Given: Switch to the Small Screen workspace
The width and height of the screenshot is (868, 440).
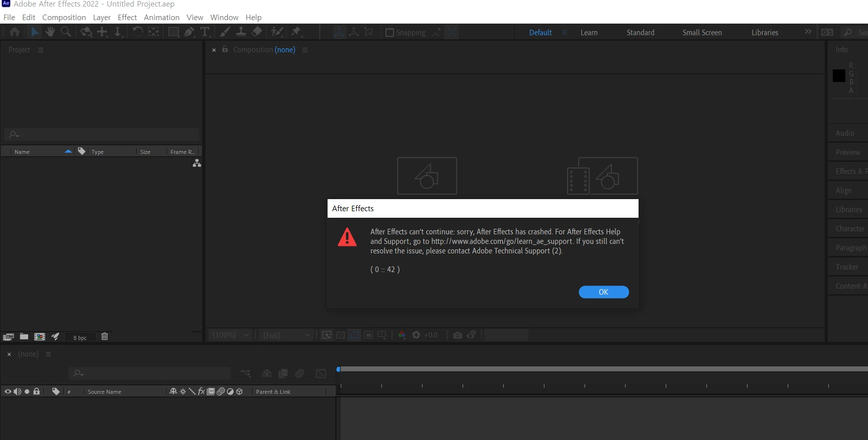Looking at the screenshot, I should [702, 32].
